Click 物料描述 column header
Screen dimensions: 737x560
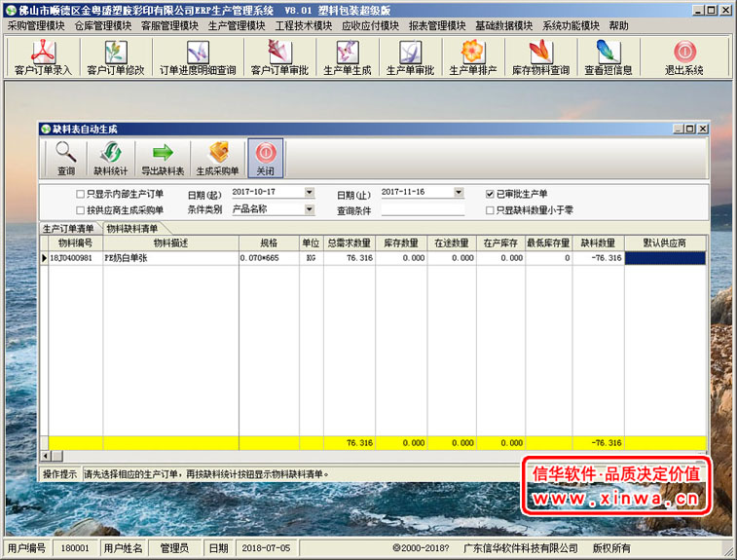[171, 243]
